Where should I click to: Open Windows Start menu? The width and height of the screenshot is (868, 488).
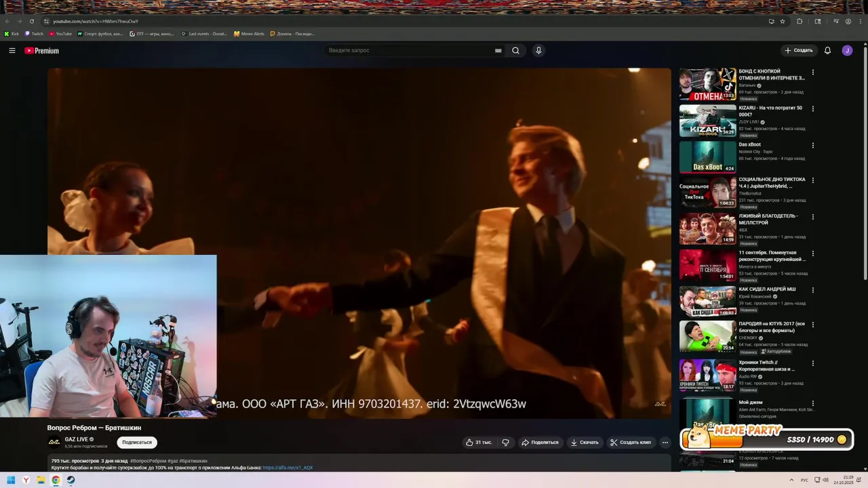pyautogui.click(x=11, y=480)
